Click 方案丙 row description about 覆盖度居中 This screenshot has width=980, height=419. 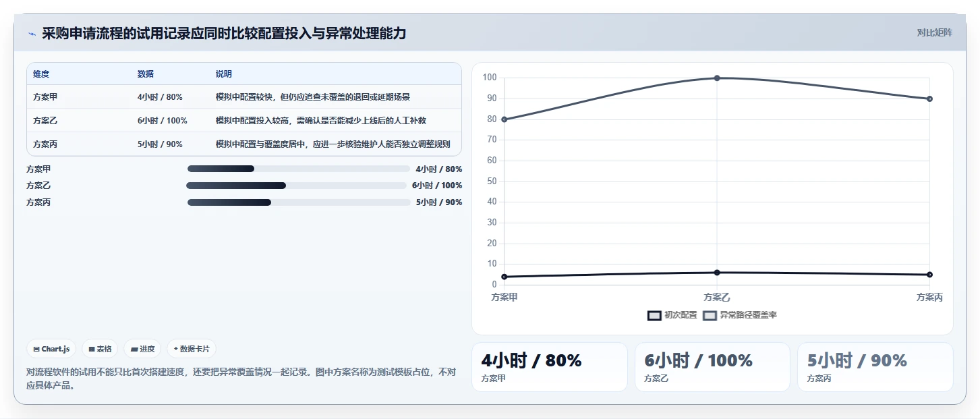(333, 144)
